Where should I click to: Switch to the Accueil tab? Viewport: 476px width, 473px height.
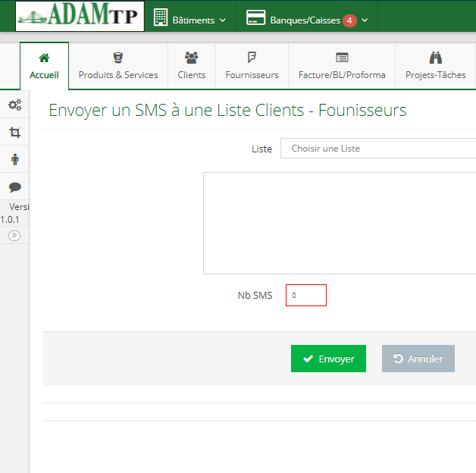[x=44, y=67]
